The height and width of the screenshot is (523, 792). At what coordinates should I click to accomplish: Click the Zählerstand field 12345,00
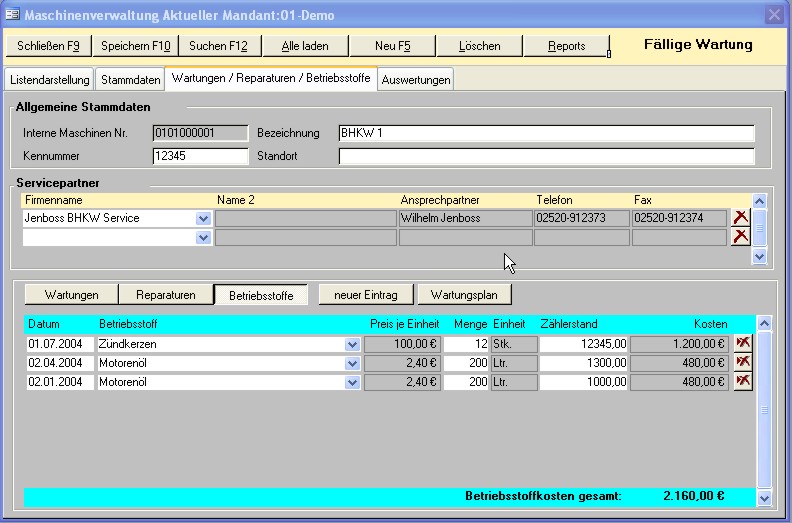click(583, 344)
